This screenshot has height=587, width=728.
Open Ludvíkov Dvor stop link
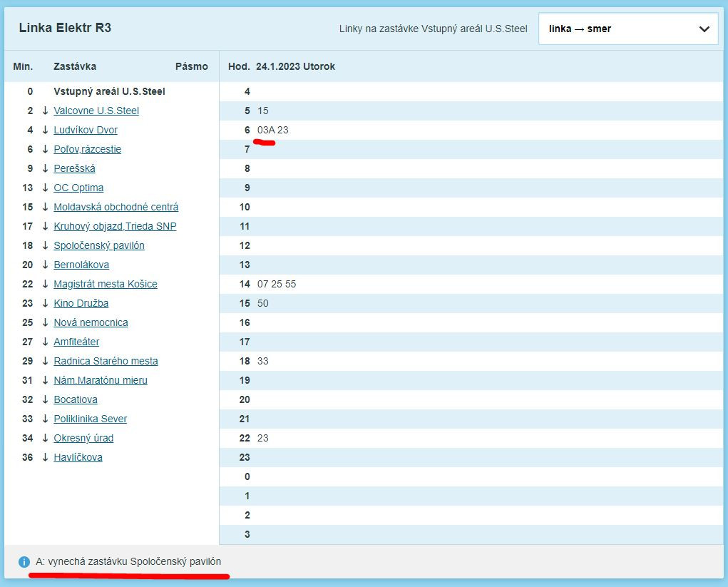click(86, 130)
